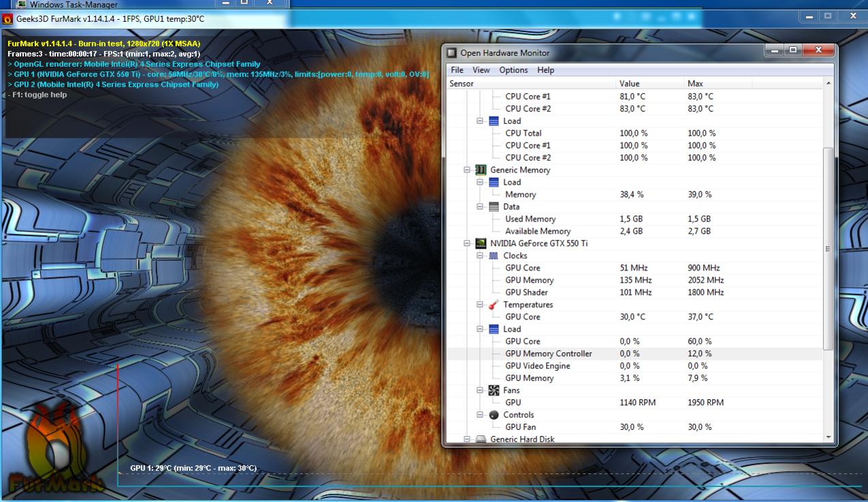
Task: Click the vertical scrollbar thumb in sensor list
Action: [829, 249]
